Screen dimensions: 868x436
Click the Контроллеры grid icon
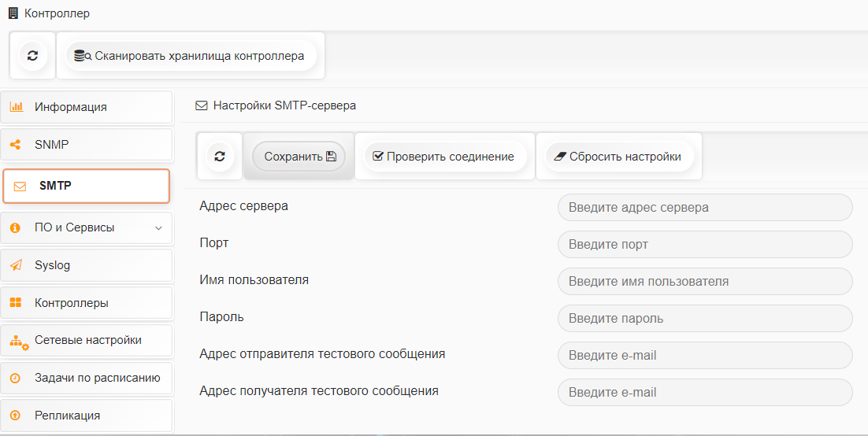16,303
